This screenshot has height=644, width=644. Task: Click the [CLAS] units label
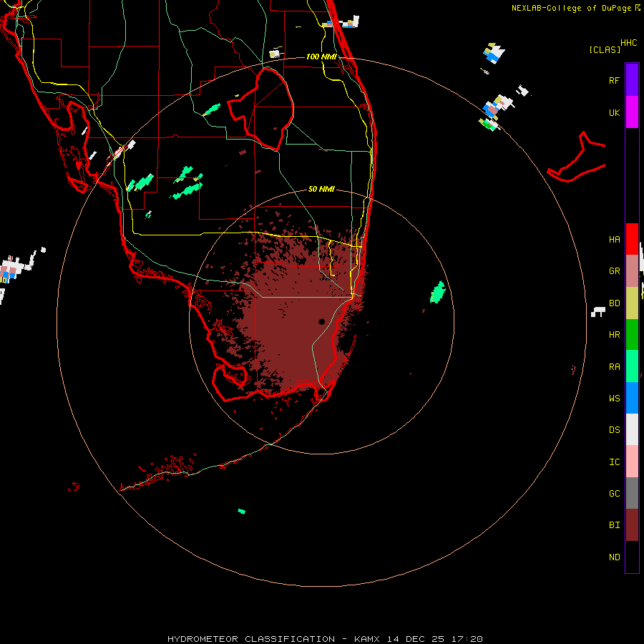coord(604,50)
